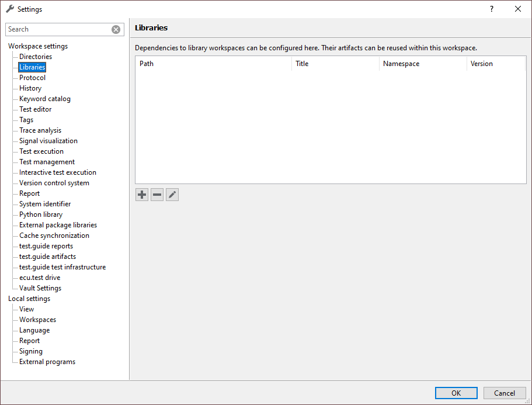Select the Libraries tree item
Viewport: 532px width, 405px height.
click(32, 67)
